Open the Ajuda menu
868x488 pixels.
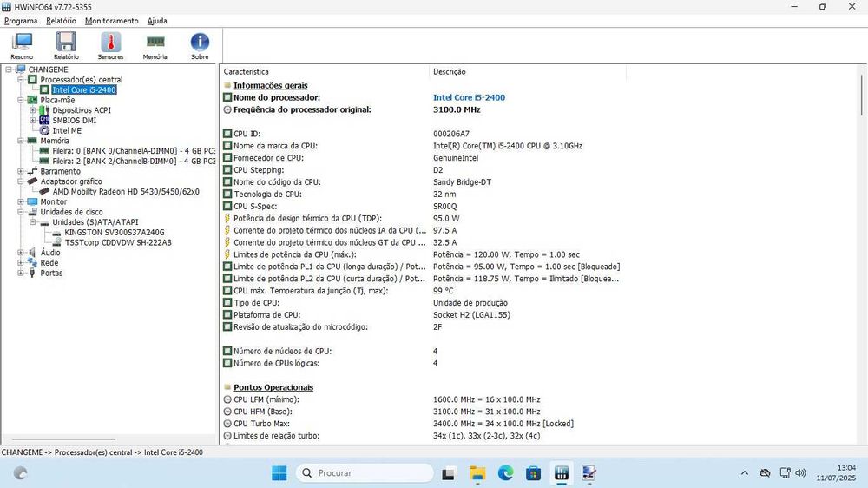coord(157,21)
